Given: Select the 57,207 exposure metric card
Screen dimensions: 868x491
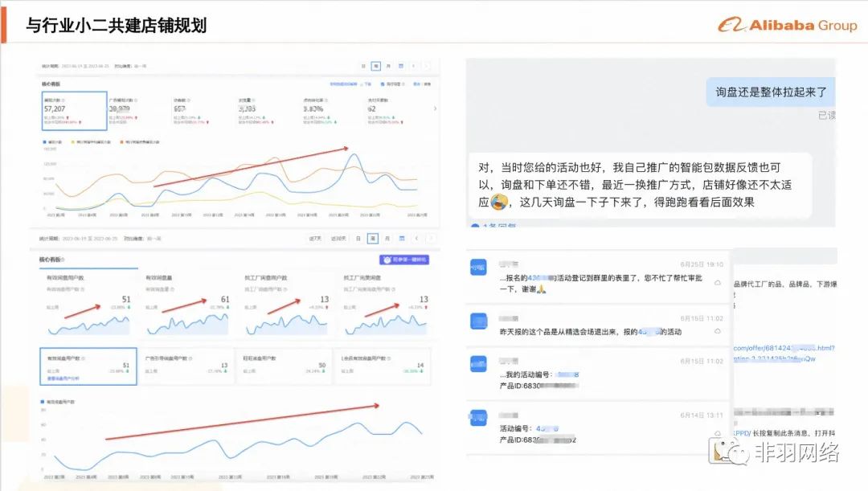Looking at the screenshot, I should pyautogui.click(x=74, y=111).
